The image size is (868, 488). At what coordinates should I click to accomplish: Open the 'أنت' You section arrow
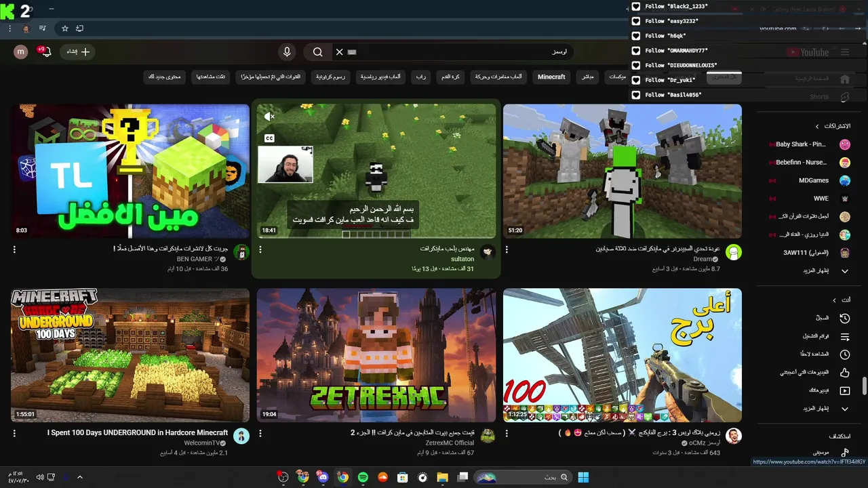835,300
